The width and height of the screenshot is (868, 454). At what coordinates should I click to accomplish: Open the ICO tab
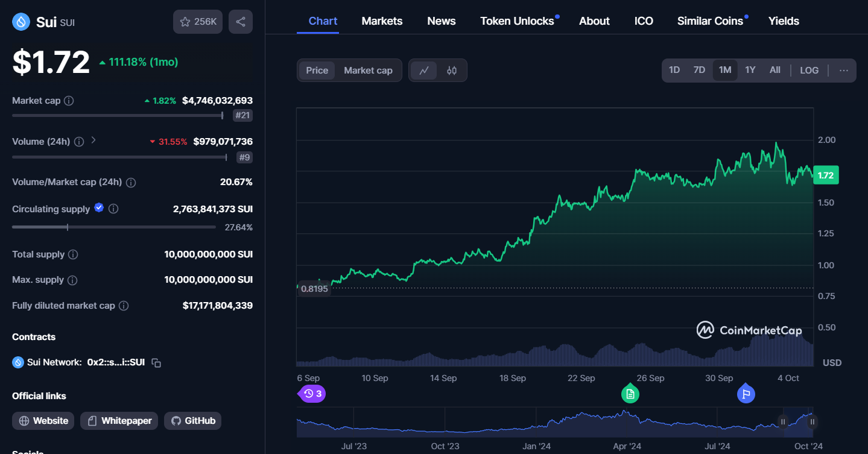click(644, 21)
